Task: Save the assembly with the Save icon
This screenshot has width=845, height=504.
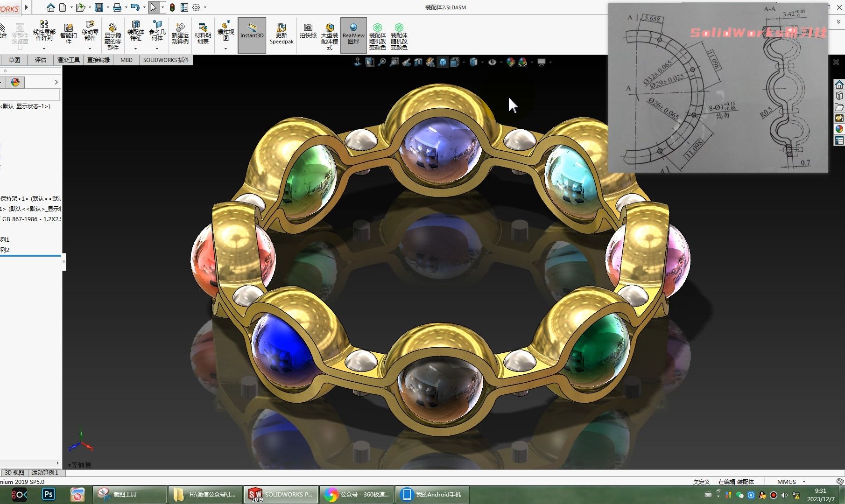Action: point(99,7)
